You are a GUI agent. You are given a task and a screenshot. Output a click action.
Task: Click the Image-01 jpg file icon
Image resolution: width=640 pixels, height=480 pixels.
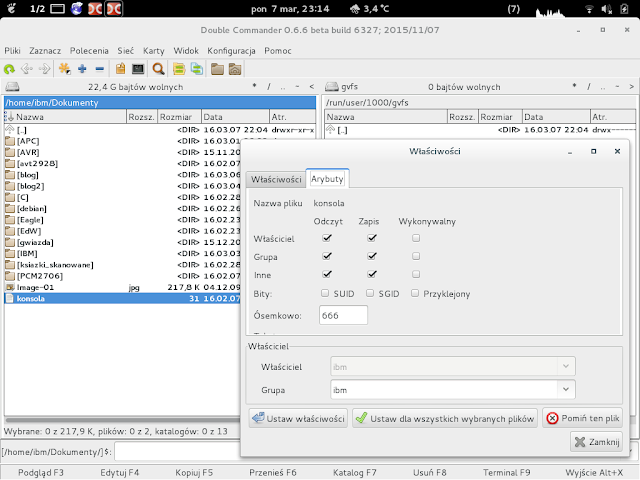[x=10, y=287]
